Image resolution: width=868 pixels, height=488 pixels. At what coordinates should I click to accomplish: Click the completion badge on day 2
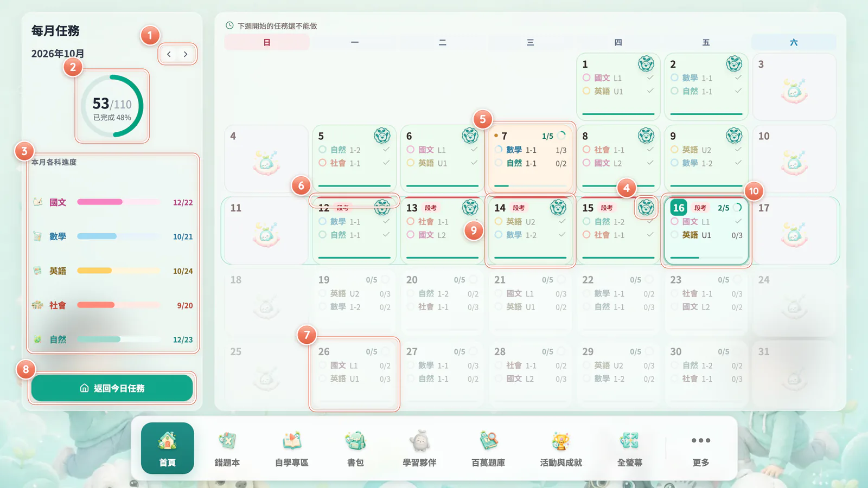[734, 64]
